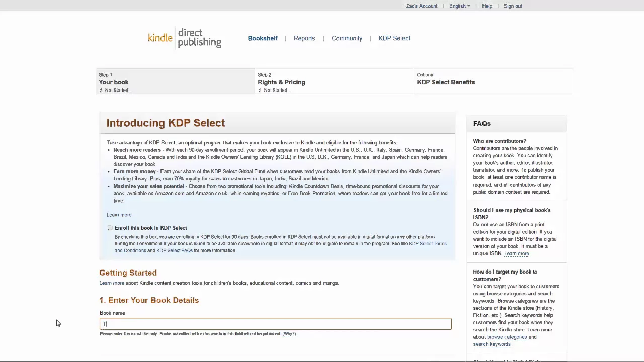
Task: Click the 'Reach more readers' bullet text
Action: tap(137, 150)
